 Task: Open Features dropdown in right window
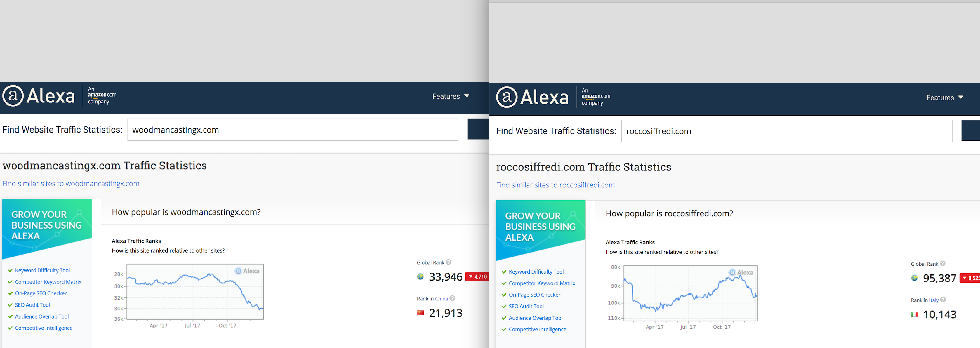pyautogui.click(x=944, y=98)
